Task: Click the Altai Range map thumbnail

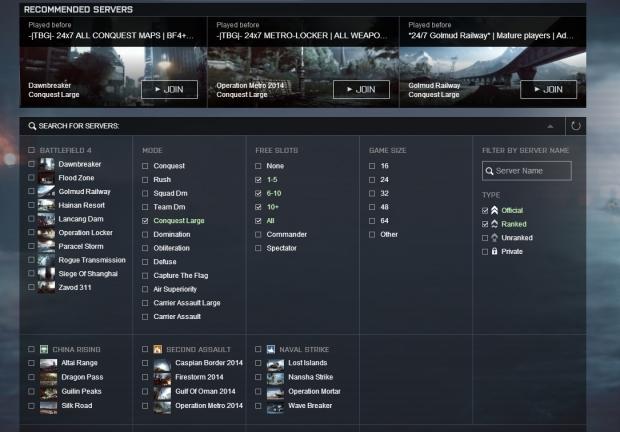Action: tap(49, 363)
